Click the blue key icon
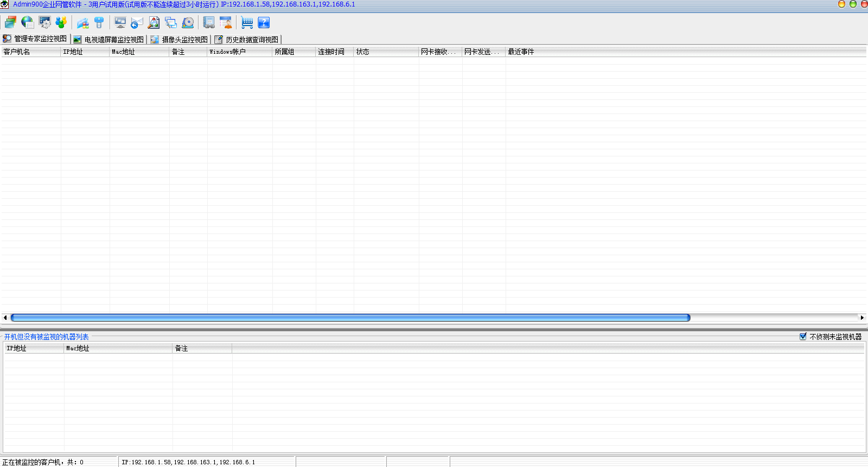 99,22
